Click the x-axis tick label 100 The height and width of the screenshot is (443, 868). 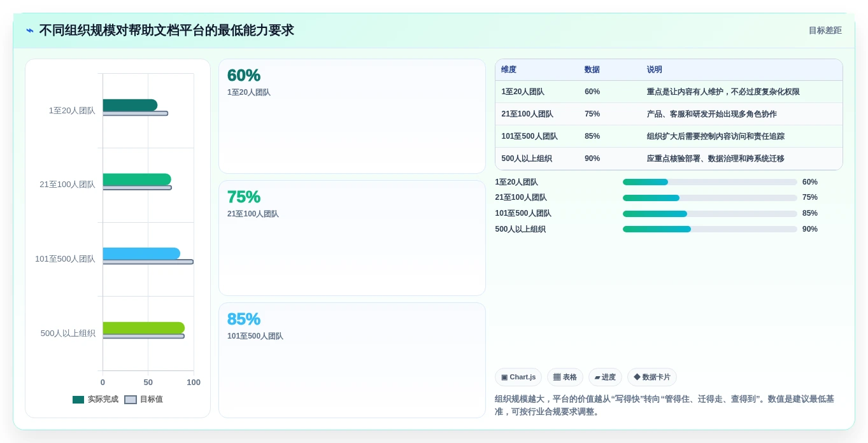194,383
